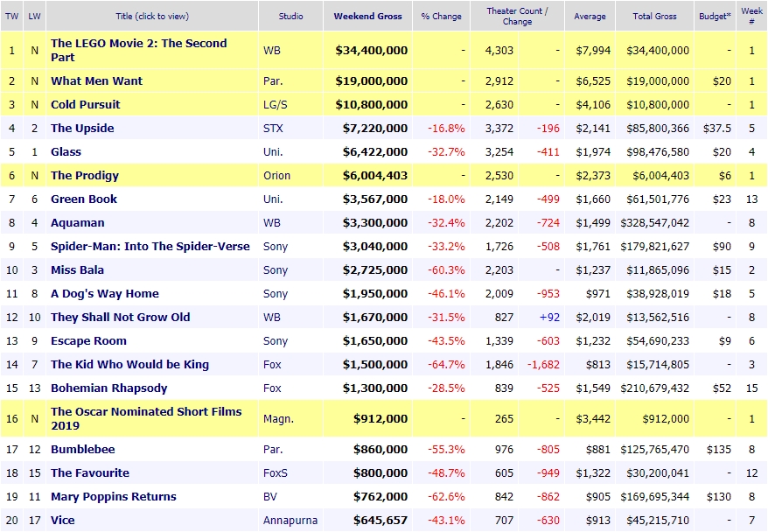Select the $130 budget for Mary Poppins Returns
This screenshot has height=532, width=768.
(x=719, y=496)
